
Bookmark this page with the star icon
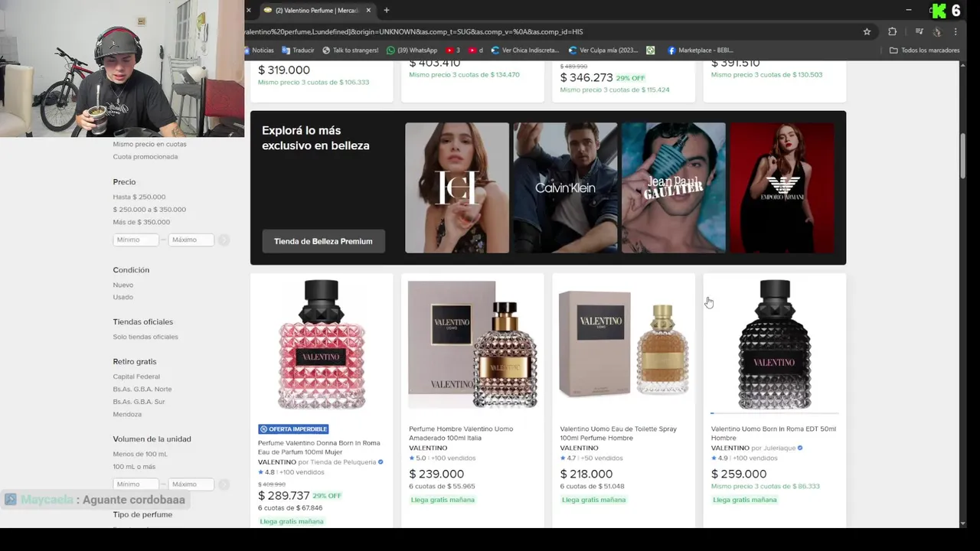tap(867, 31)
